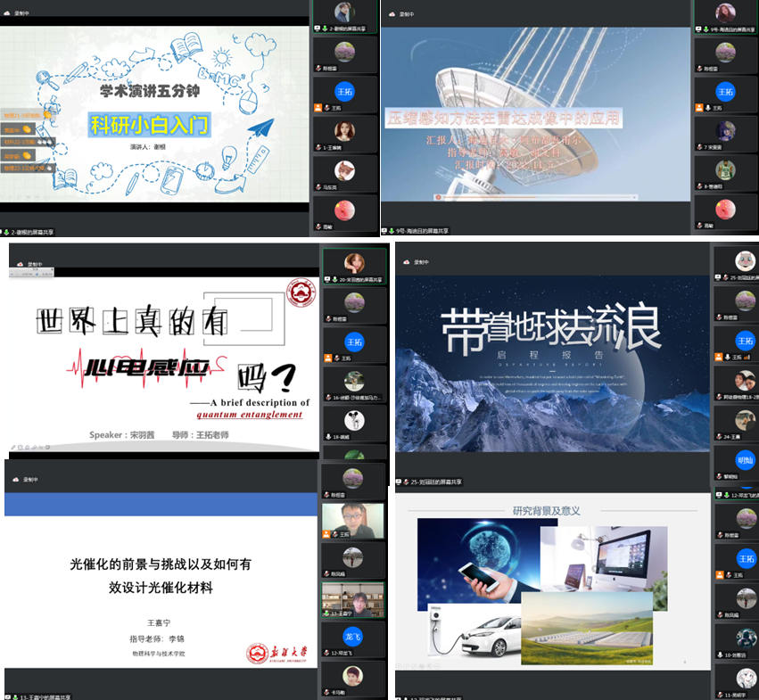Click the orange host icon beside 王拓 in the 带着地球去流浪 window

[719, 357]
